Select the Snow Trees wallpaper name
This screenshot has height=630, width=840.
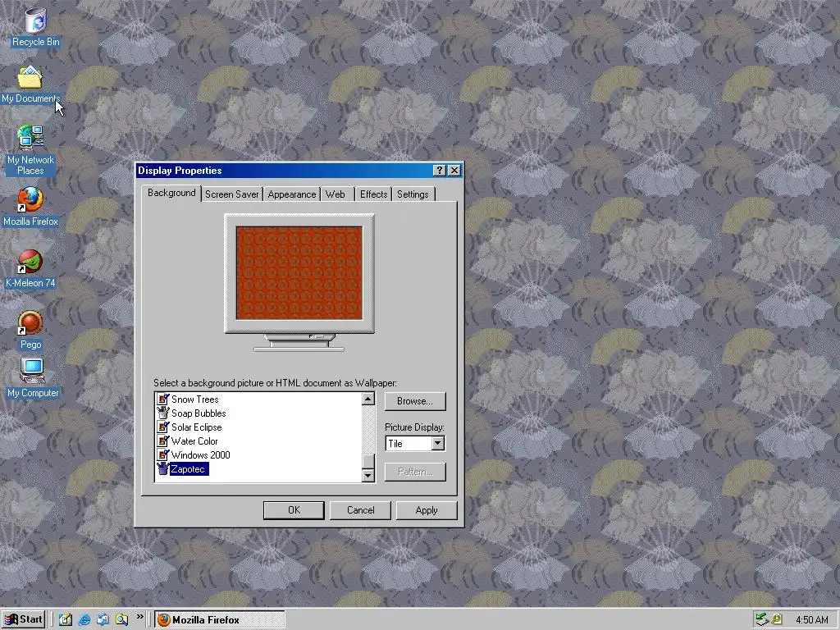(x=195, y=399)
